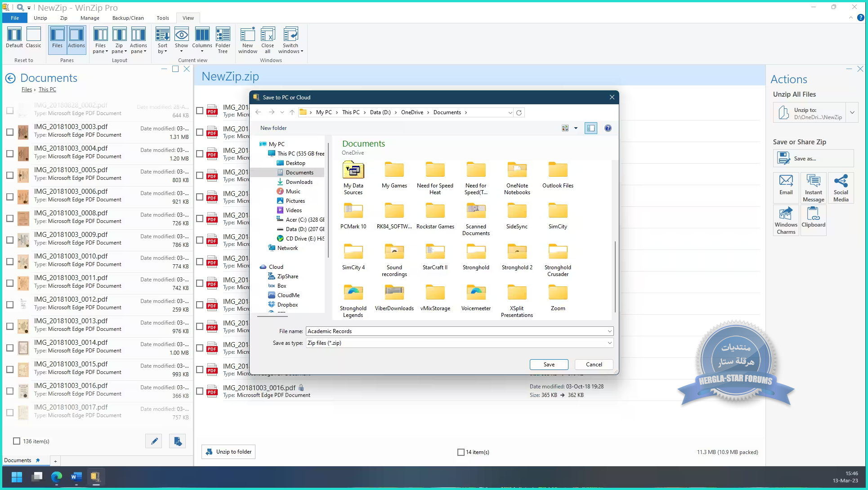Click Close all windows
Viewport: 868px width, 490px height.
point(268,40)
